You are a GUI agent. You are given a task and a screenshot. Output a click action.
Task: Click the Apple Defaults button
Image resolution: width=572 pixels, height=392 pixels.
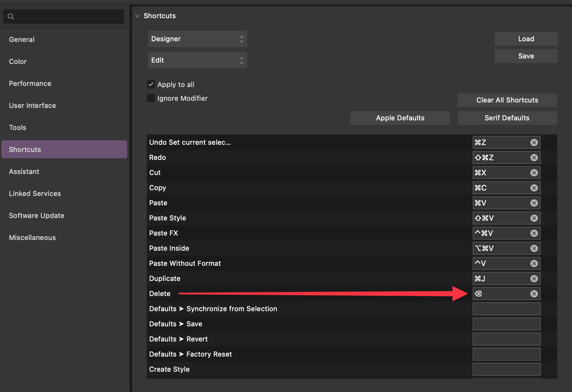[x=400, y=118]
